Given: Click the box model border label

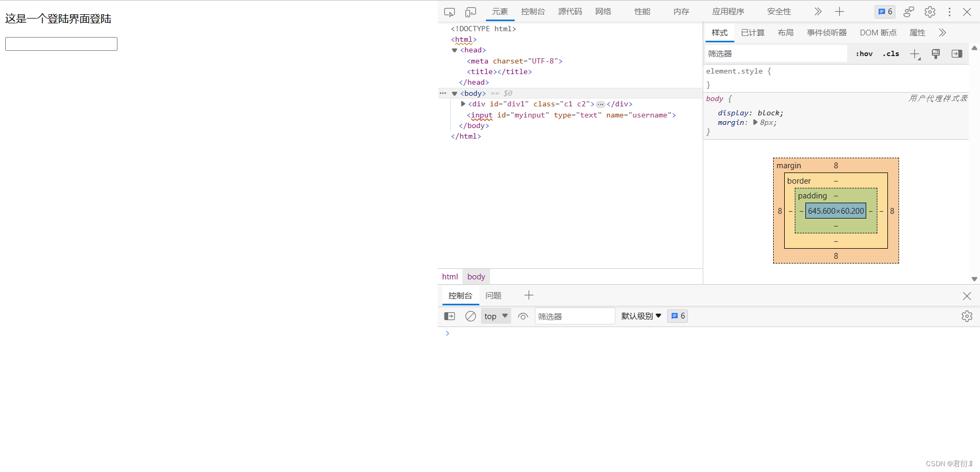Looking at the screenshot, I should pos(799,181).
